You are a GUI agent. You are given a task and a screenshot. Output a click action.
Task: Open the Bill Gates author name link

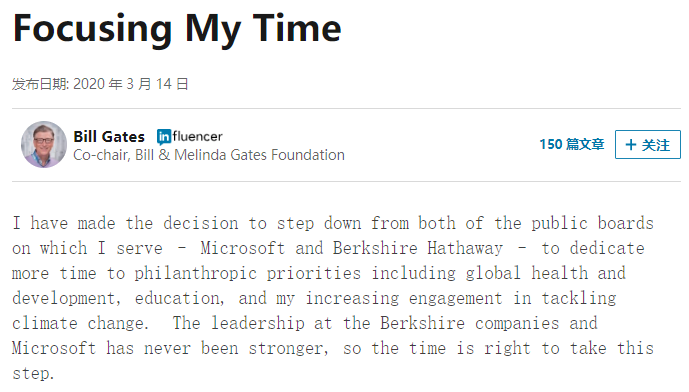(x=109, y=137)
